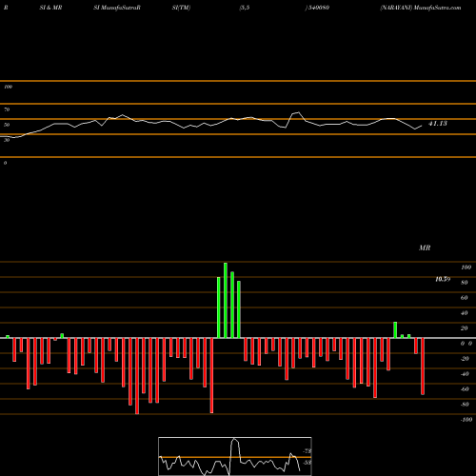Click the RSI axis label 50
Image resolution: width=476 pixels, height=476 pixels.
(x=7, y=125)
